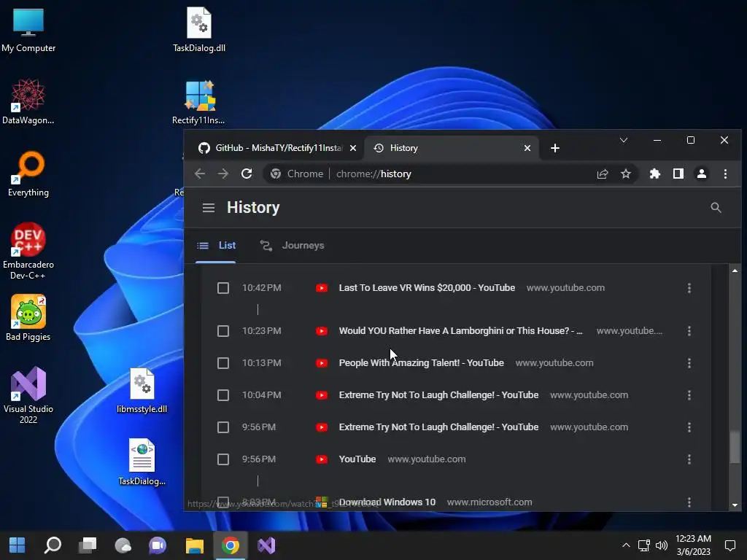The height and width of the screenshot is (560, 747).
Task: Check the 10:23 PM Lamborghini entry
Action: 223,331
